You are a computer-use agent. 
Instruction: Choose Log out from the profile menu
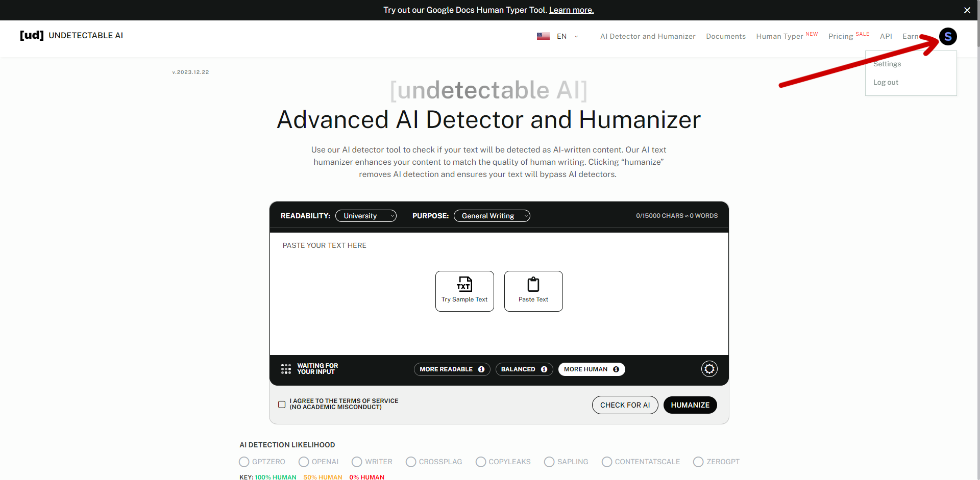[x=886, y=82]
